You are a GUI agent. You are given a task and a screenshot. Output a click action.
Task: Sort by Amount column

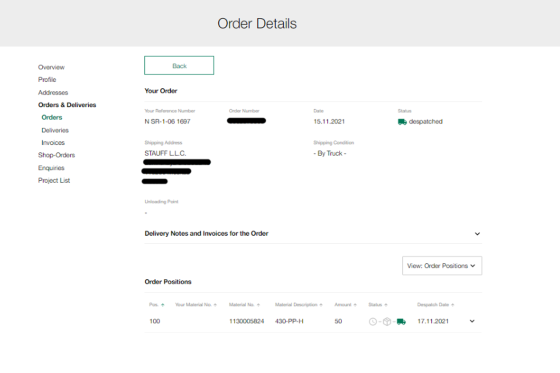coord(345,305)
